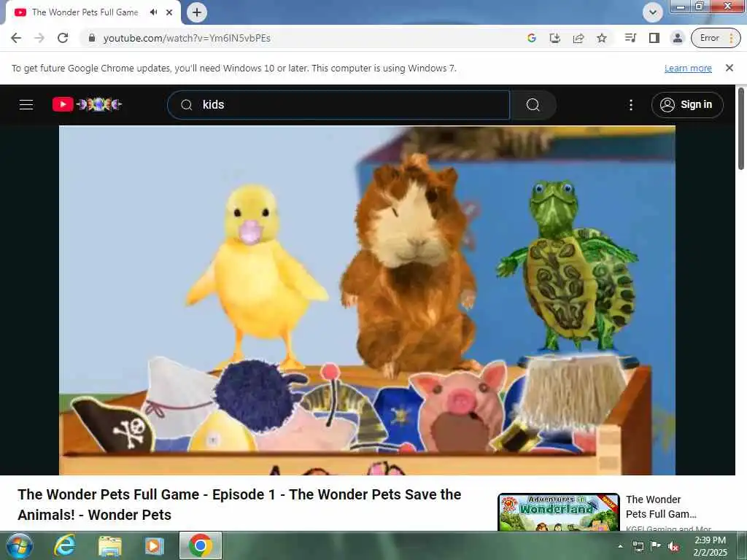The height and width of the screenshot is (560, 747).
Task: Click the Google icon in address bar
Action: (x=532, y=38)
